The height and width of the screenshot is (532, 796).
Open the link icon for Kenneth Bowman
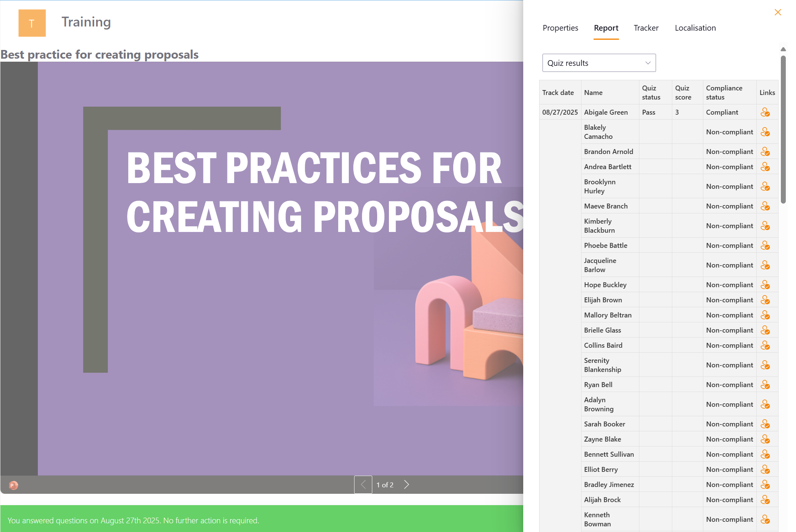pyautogui.click(x=765, y=520)
